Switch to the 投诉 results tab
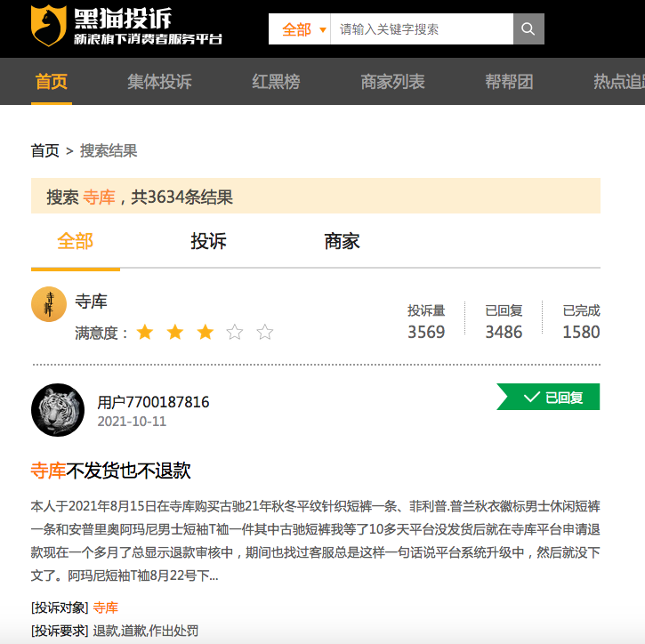 click(x=208, y=241)
